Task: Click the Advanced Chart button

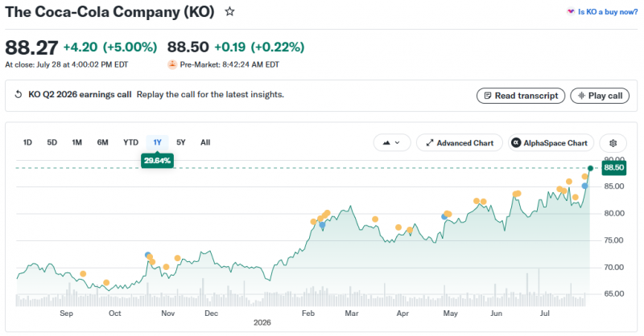Action: click(459, 143)
